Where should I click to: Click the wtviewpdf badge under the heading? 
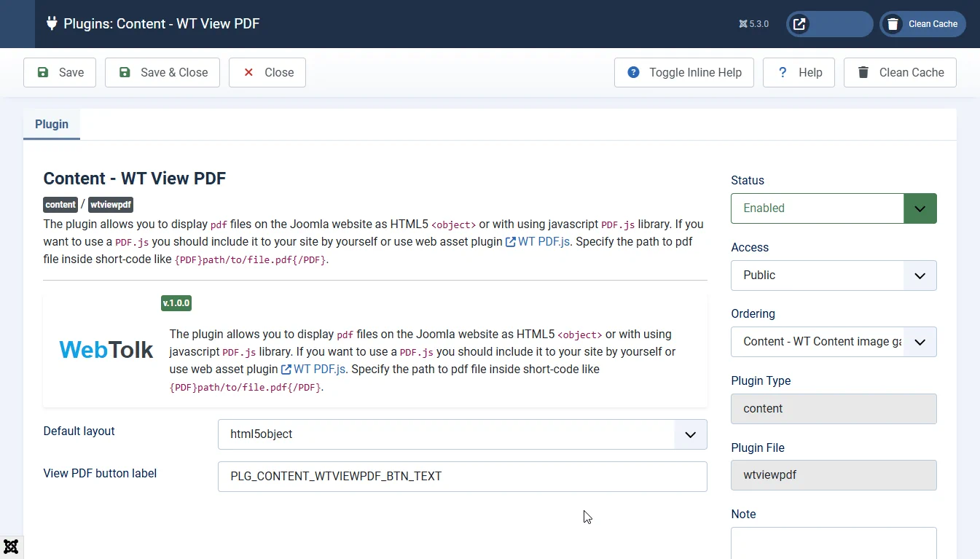(x=111, y=205)
